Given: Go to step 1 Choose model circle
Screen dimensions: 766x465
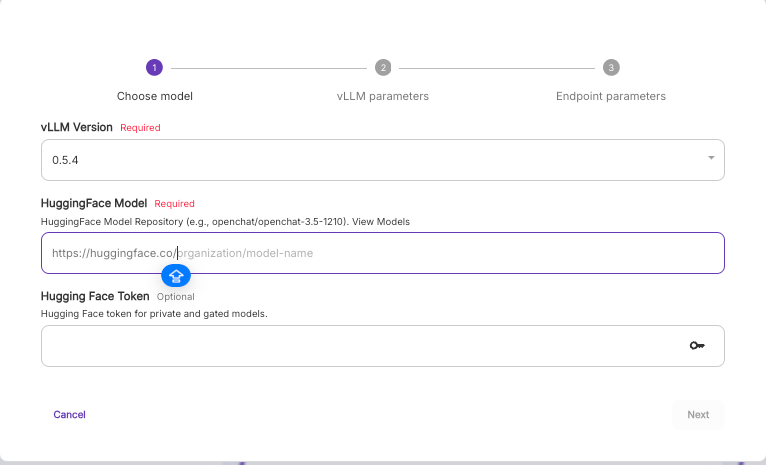Looking at the screenshot, I should 154,67.
